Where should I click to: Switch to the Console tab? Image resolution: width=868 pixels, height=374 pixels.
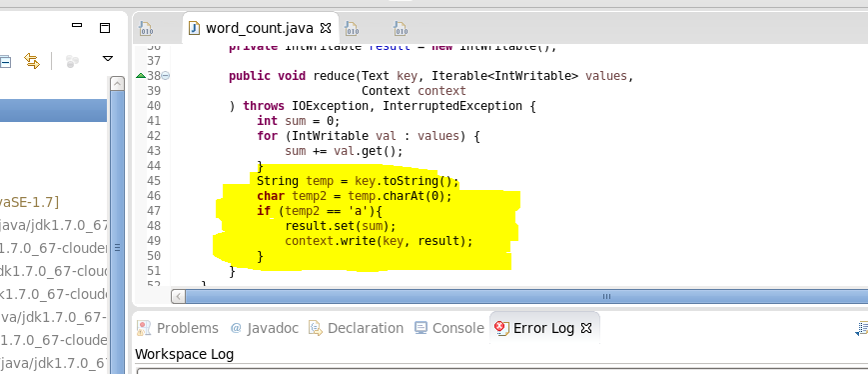click(449, 328)
